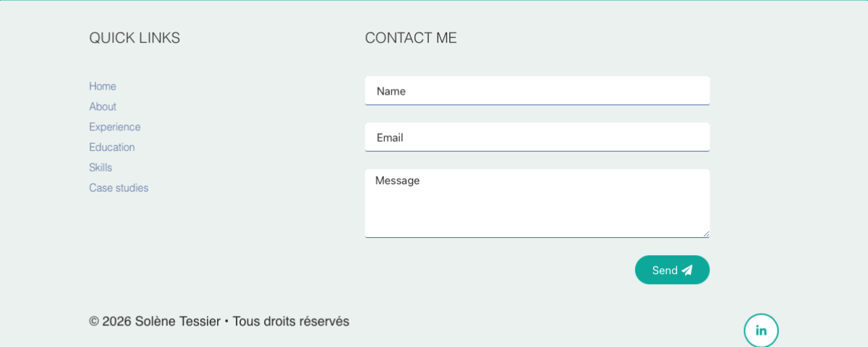Image resolution: width=868 pixels, height=347 pixels.
Task: Click into the Email input field
Action: click(537, 137)
